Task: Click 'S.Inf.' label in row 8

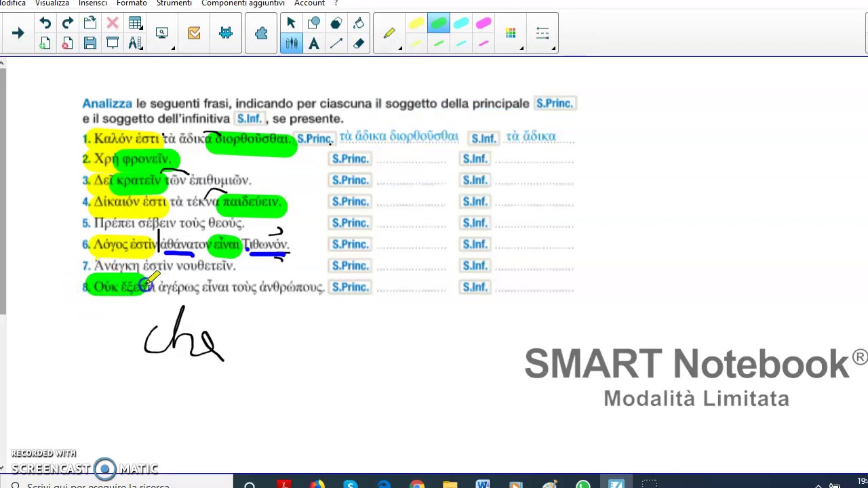Action: pyautogui.click(x=475, y=287)
